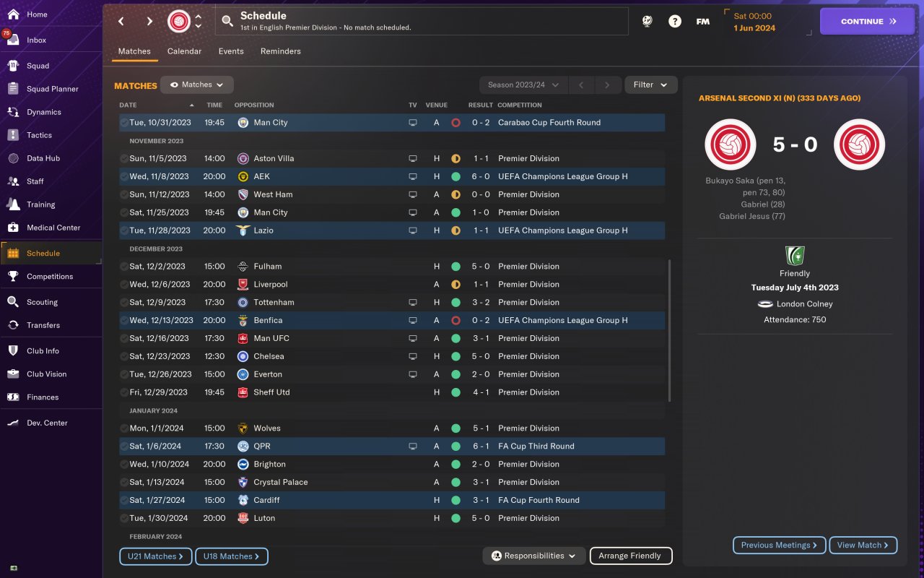Go to the previous season arrow
The width and height of the screenshot is (924, 578).
580,85
